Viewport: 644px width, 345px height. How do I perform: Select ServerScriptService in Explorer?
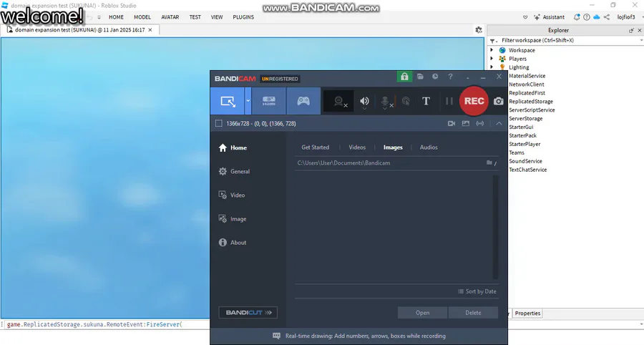(x=532, y=110)
